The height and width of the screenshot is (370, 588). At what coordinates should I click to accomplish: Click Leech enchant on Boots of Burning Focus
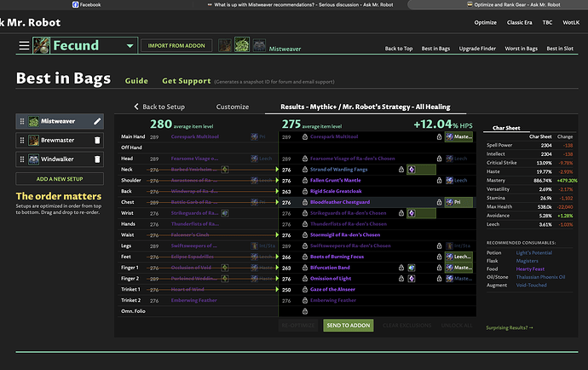pyautogui.click(x=458, y=257)
